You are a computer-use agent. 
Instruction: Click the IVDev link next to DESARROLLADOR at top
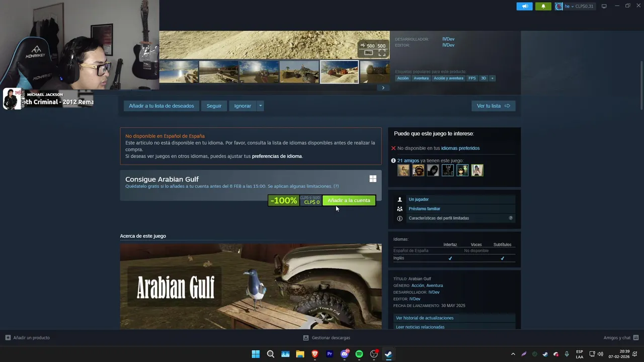448,39
